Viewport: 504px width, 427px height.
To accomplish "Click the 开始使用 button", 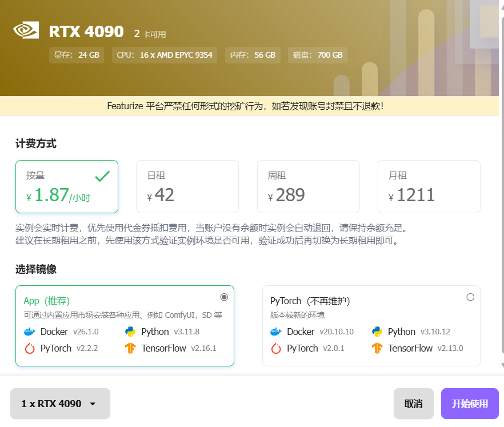I will point(470,404).
